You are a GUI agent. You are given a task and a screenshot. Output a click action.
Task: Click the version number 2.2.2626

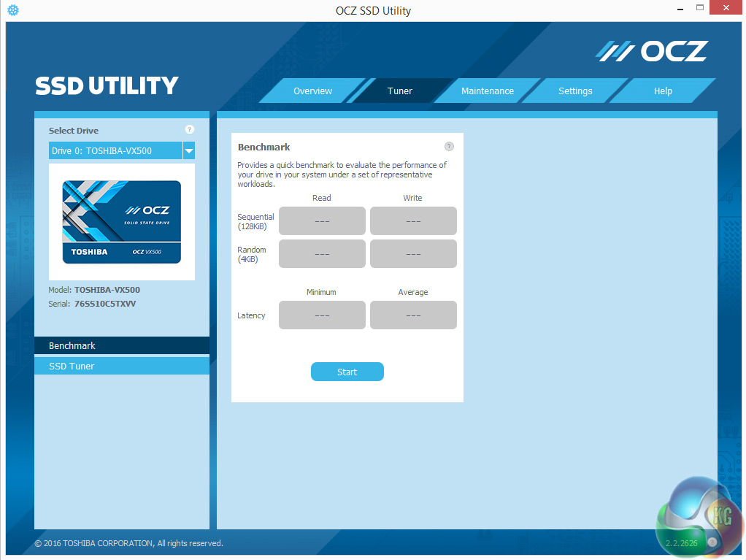(681, 543)
